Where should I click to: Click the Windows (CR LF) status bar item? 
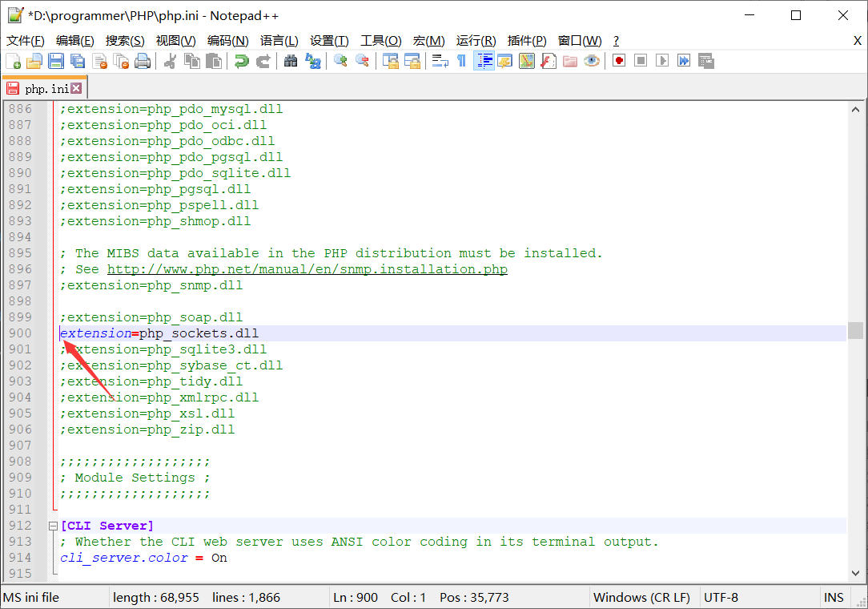(642, 597)
